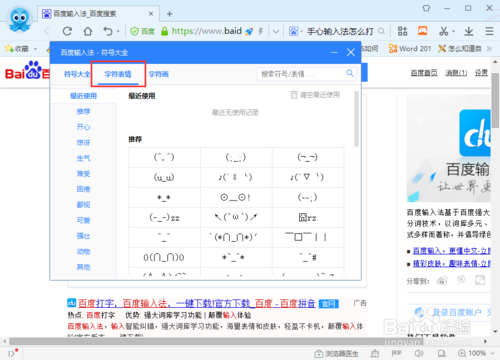Open the 设置 link on Baidu page
The image size is (500, 360).
pos(481,73)
